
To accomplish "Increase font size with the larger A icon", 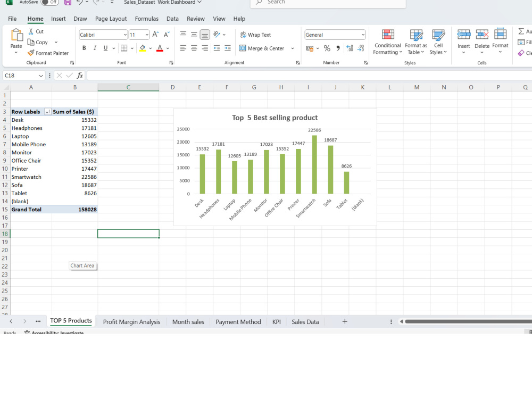I will point(155,34).
